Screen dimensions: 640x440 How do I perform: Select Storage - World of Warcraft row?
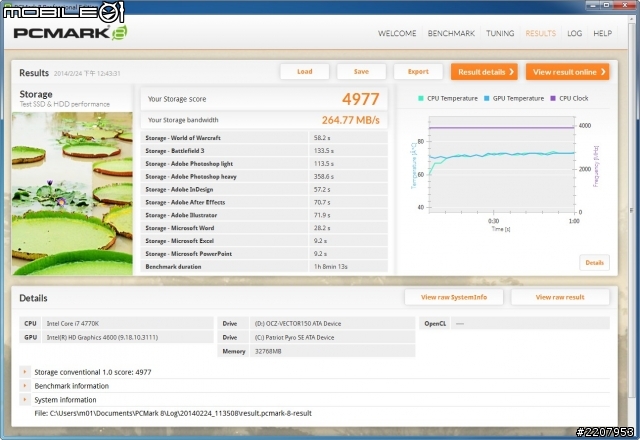(264, 138)
